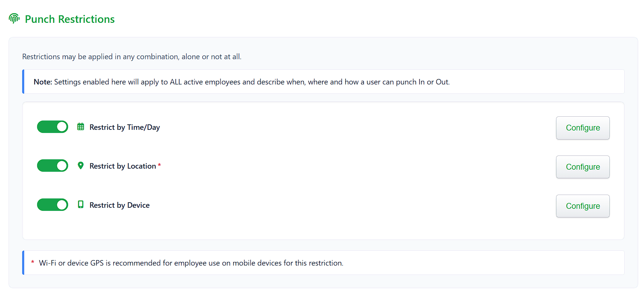Click the red asterisk in the Wi-Fi footnote
The width and height of the screenshot is (644, 294).
click(33, 262)
